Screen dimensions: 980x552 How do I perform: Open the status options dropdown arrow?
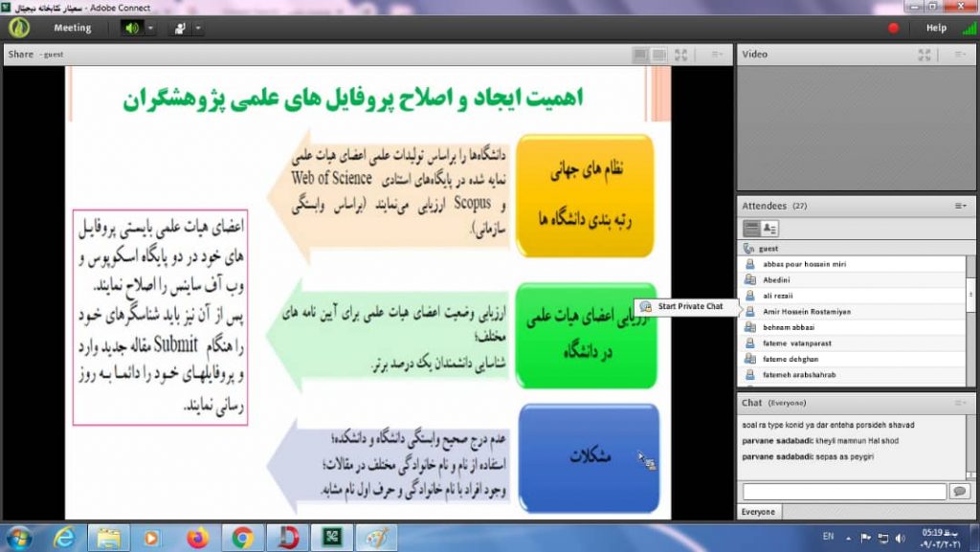click(198, 28)
